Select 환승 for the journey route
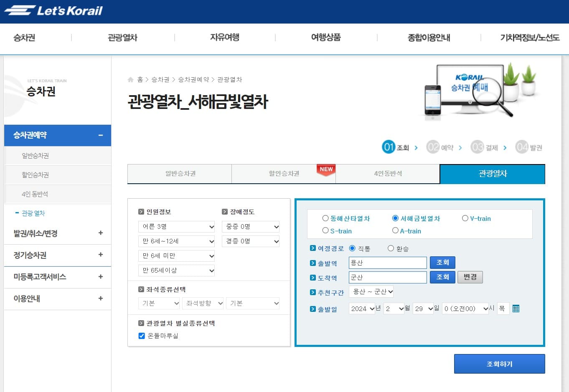Screen dimensions: 569x392 coord(391,248)
